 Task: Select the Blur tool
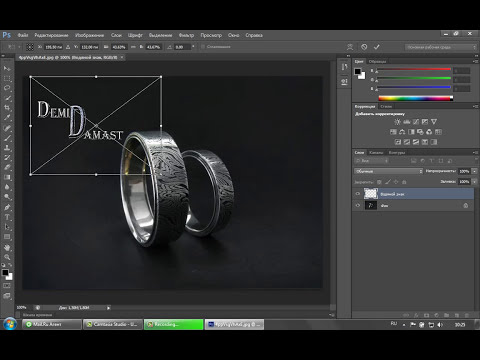click(x=7, y=187)
